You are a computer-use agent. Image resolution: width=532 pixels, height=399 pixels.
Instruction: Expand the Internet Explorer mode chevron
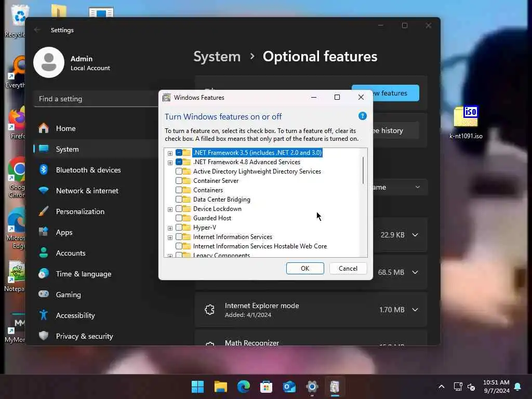tap(415, 310)
